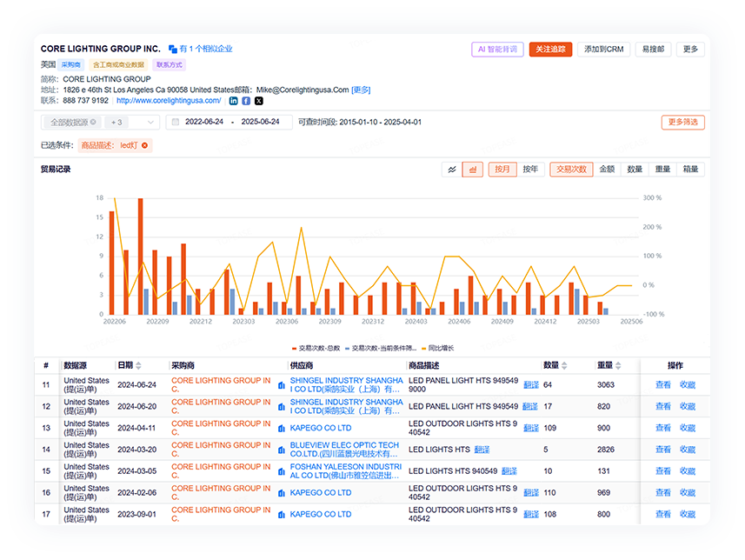This screenshot has width=745, height=560.
Task: Toggle chart to 按月 monthly view
Action: (502, 170)
